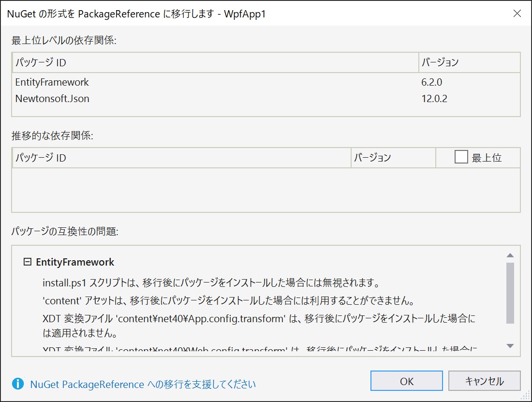Collapse the EntityFramework compatibility issues node

click(x=28, y=262)
